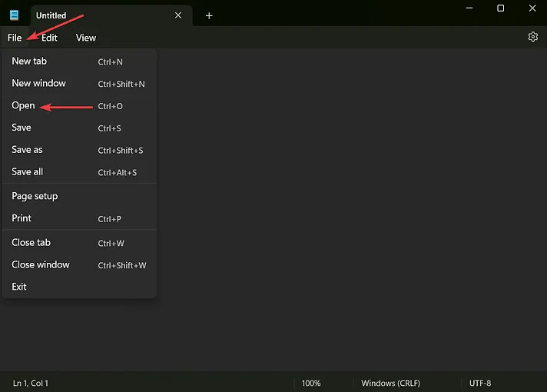
Task: Select the Untitled tab
Action: (x=111, y=15)
